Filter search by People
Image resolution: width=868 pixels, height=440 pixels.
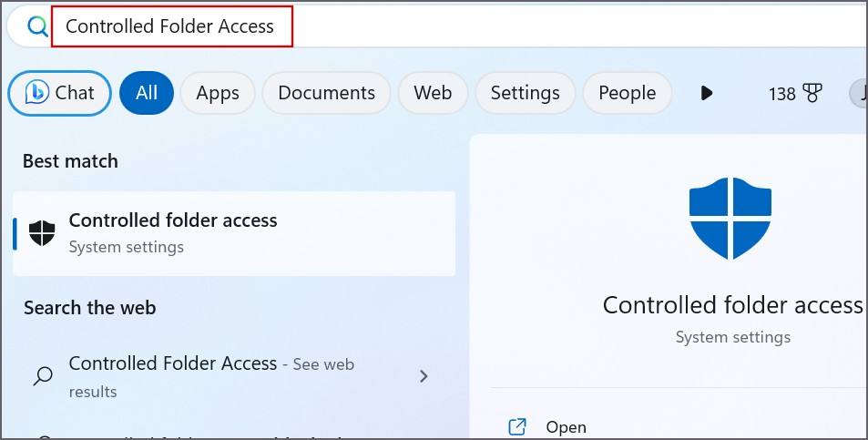[x=627, y=93]
